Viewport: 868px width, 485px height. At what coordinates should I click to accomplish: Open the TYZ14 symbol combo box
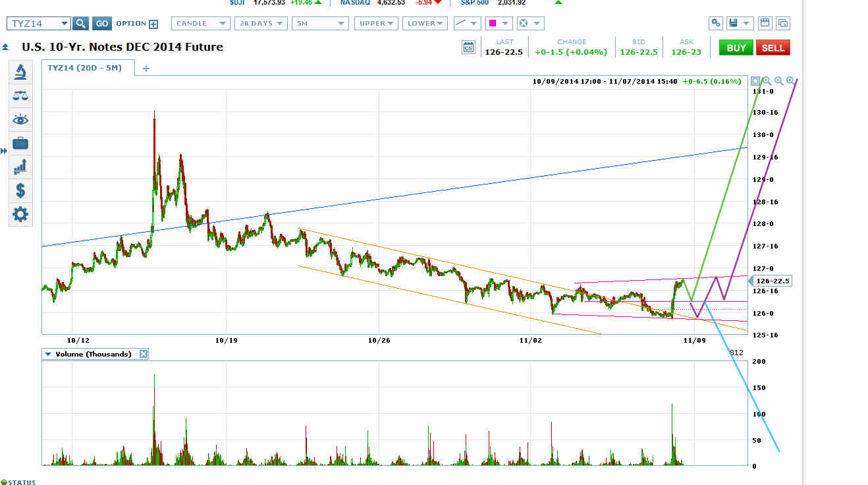pos(38,23)
